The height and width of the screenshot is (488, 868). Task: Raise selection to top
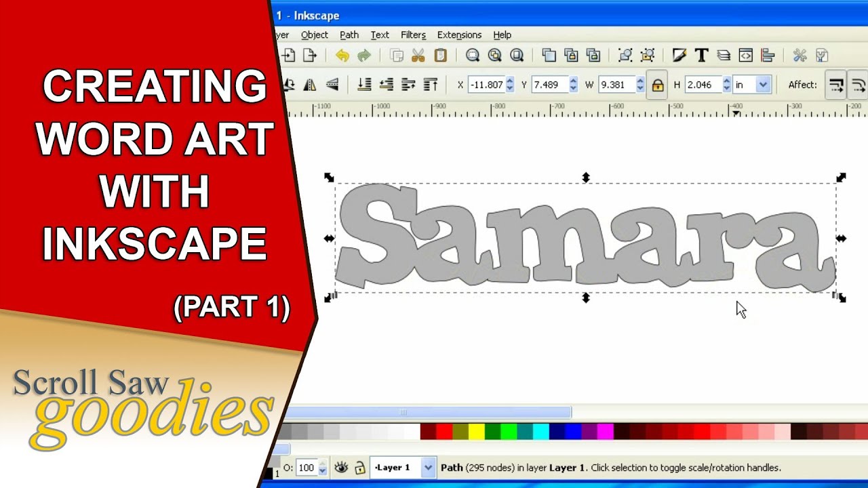[430, 85]
